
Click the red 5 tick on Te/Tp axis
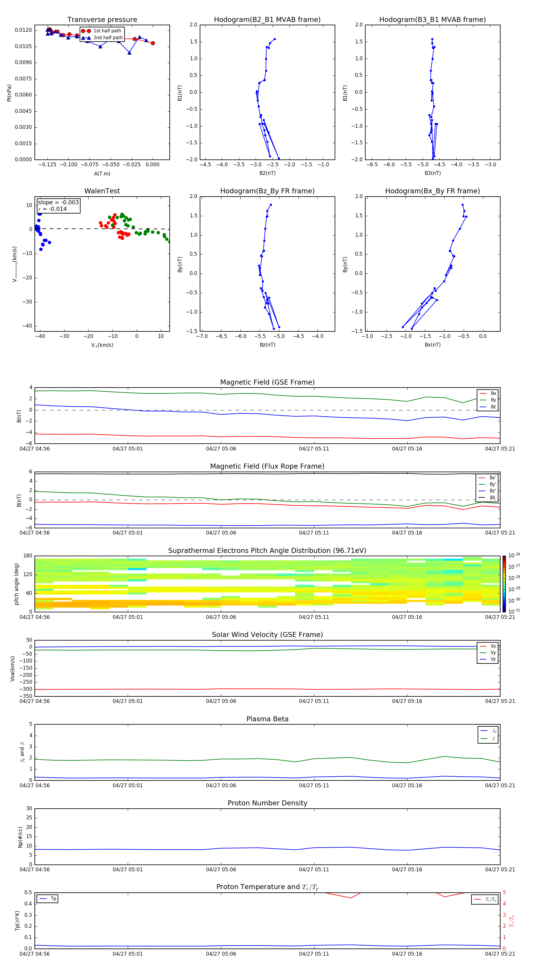[504, 892]
